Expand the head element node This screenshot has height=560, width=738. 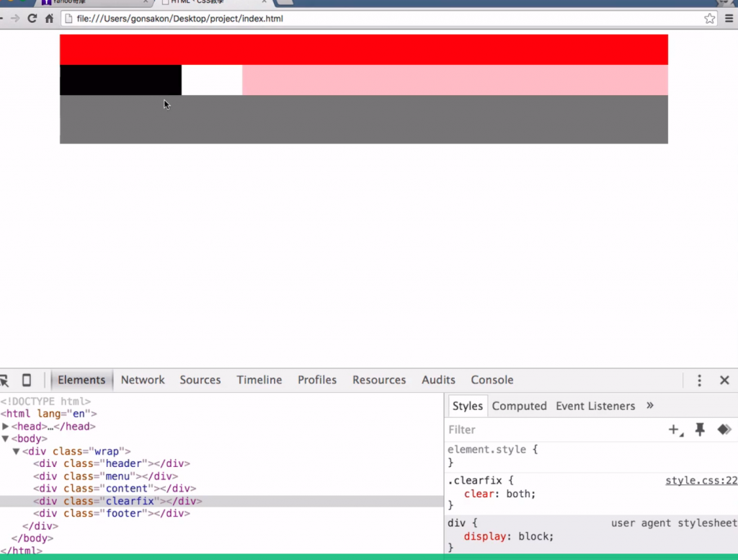[6, 427]
